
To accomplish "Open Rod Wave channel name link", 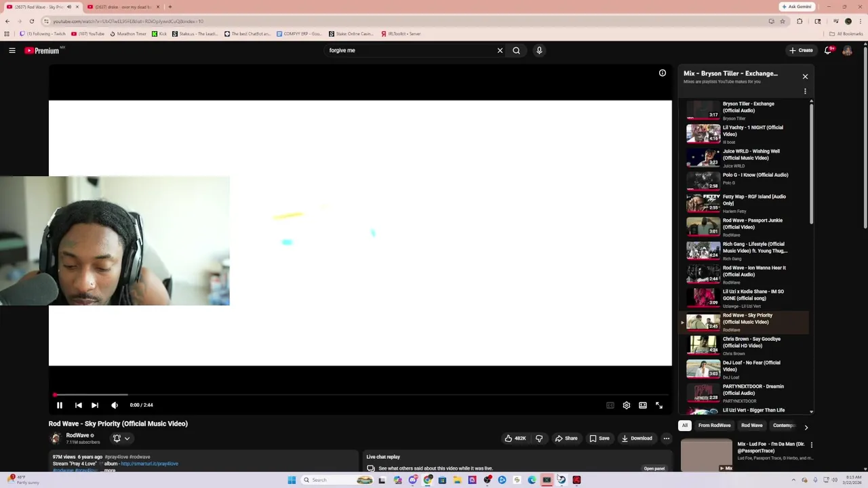I will (x=77, y=436).
